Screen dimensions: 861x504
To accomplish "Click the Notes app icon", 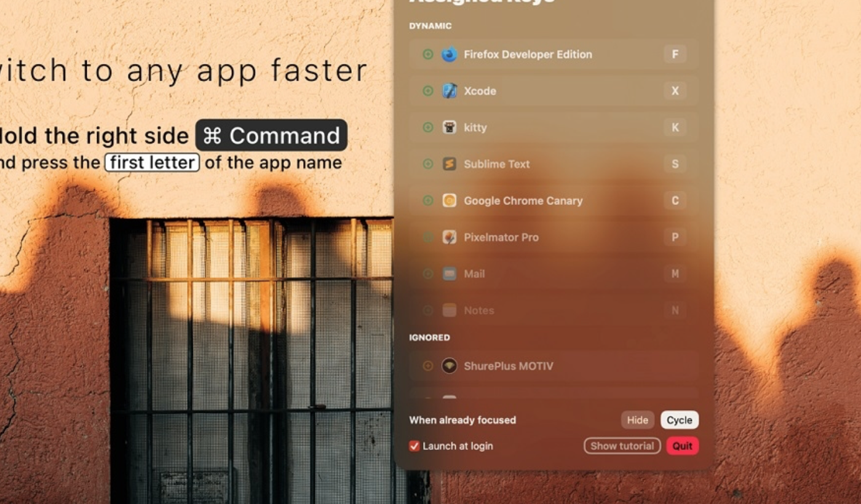I will coord(450,310).
